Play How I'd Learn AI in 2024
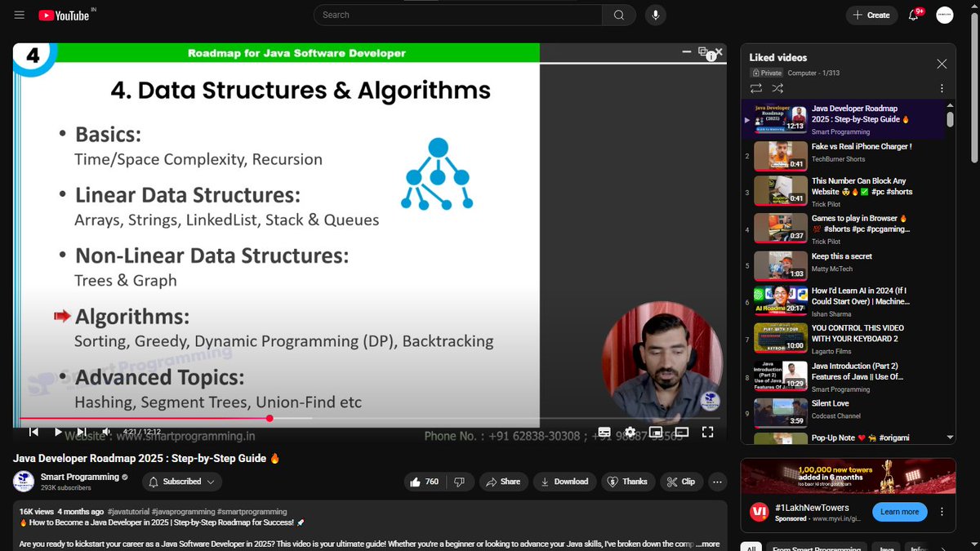 point(842,301)
